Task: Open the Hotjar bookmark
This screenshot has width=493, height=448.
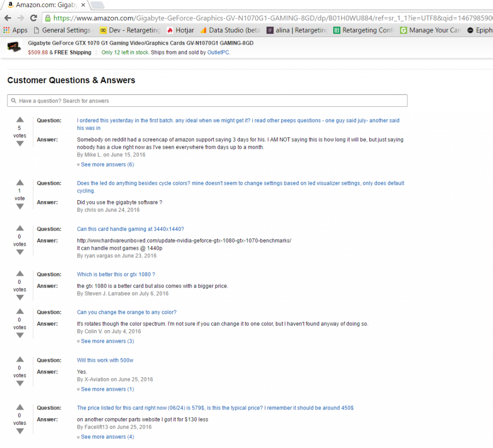Action: [x=180, y=30]
